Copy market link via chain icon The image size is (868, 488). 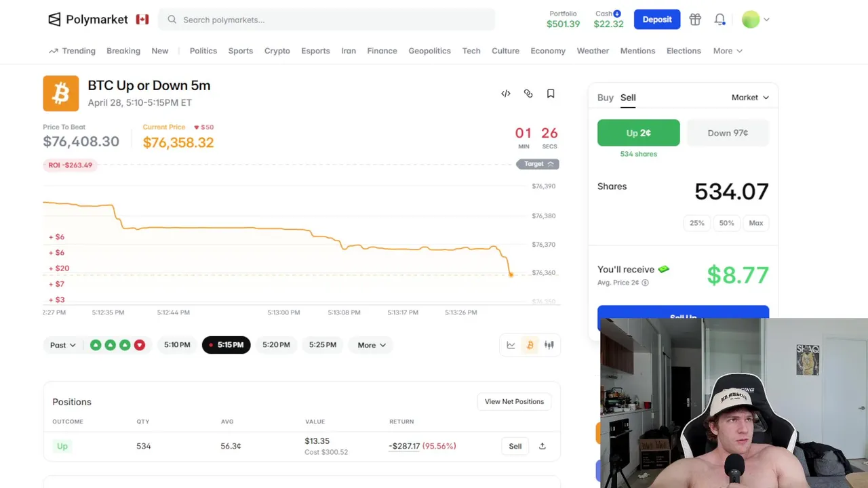(528, 94)
